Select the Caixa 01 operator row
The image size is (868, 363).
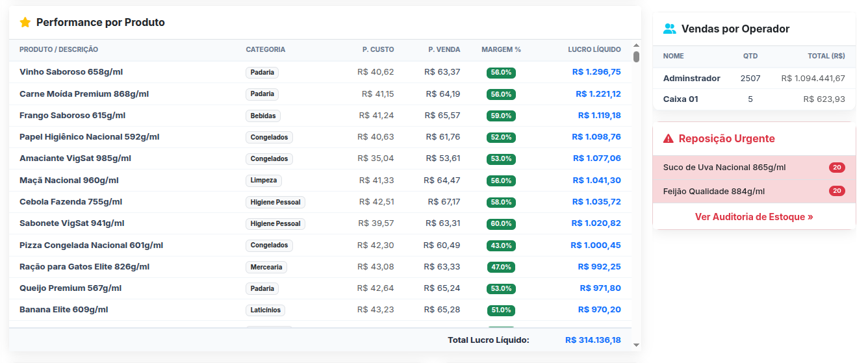754,99
